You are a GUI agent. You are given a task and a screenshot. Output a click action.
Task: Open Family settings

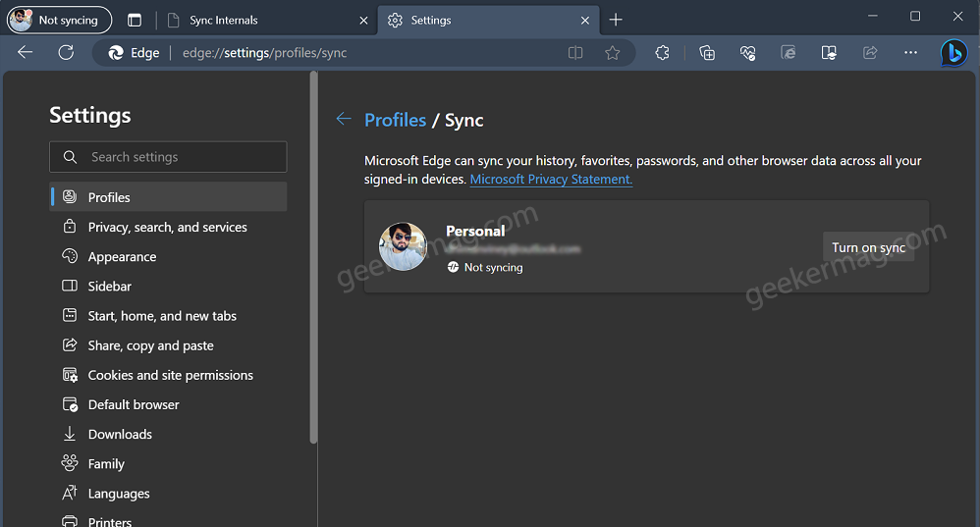(x=168, y=464)
